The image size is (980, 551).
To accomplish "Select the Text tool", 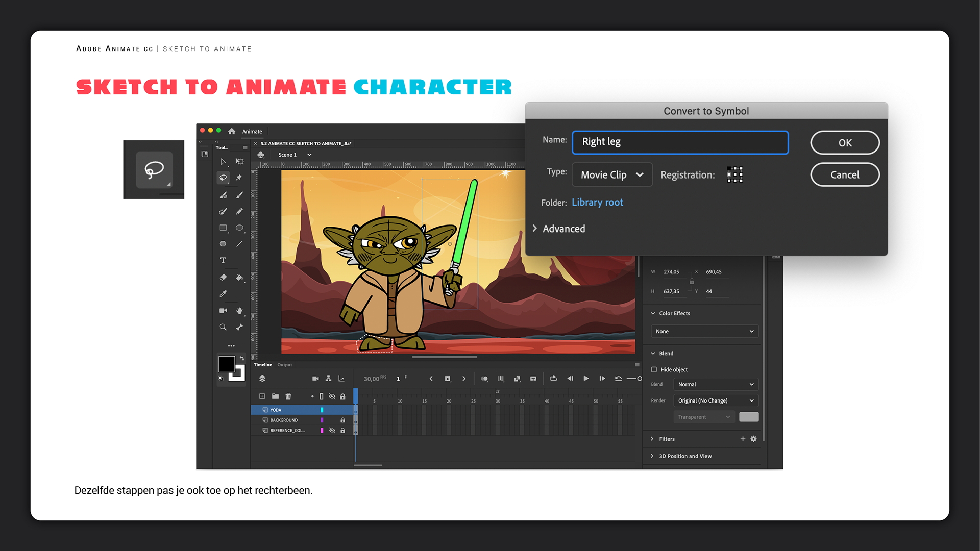I will (x=223, y=260).
